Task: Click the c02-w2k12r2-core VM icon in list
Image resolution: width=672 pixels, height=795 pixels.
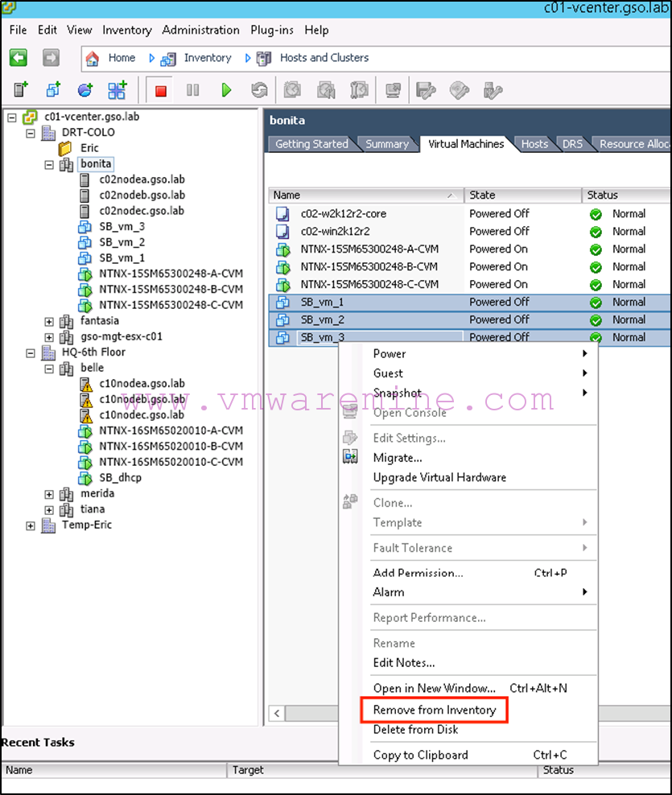Action: (282, 213)
